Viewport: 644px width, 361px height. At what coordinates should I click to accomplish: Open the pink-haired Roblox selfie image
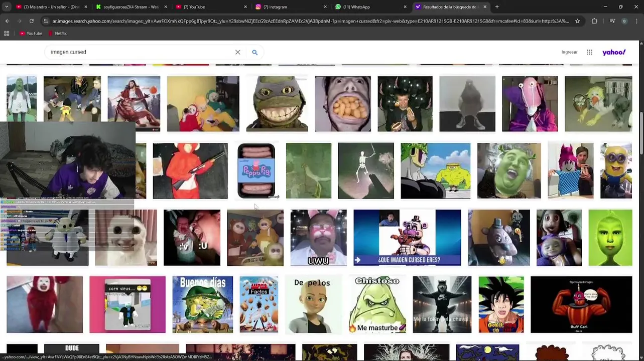pos(570,171)
